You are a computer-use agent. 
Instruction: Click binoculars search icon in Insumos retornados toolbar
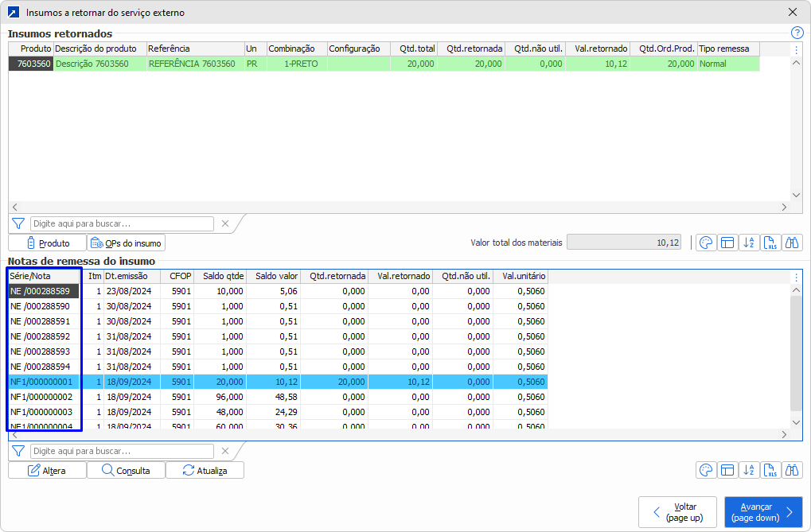(x=792, y=243)
